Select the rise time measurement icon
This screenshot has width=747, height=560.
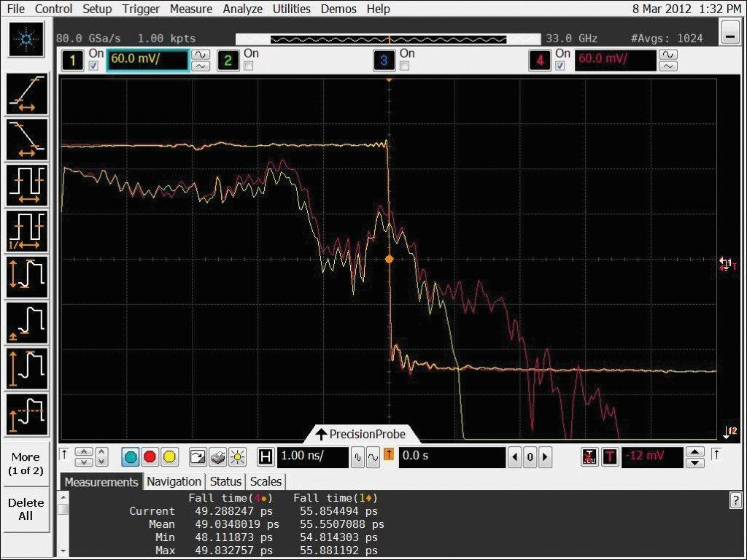(27, 93)
